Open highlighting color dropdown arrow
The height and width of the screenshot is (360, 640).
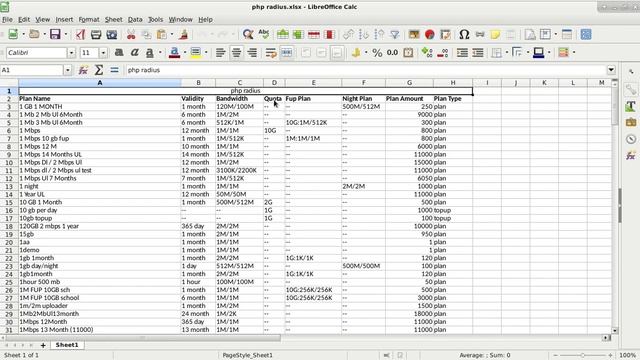pyautogui.click(x=206, y=53)
